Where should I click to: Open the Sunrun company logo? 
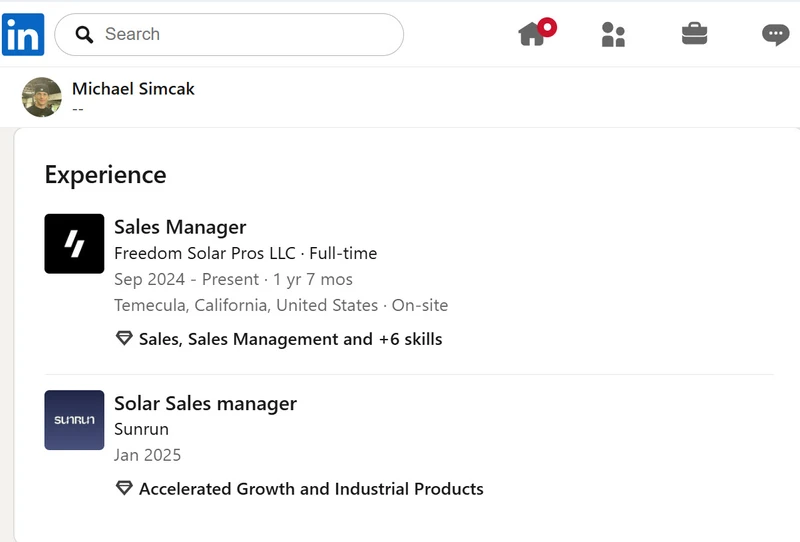(x=74, y=420)
